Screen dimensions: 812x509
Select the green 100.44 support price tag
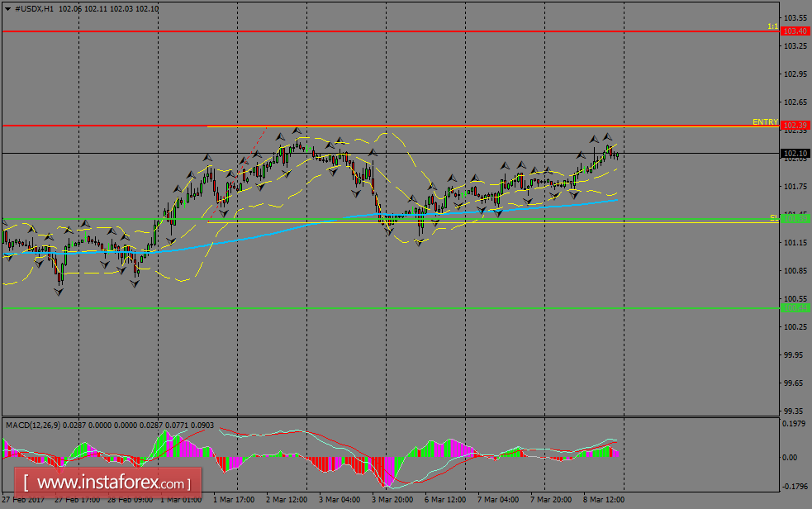point(795,309)
